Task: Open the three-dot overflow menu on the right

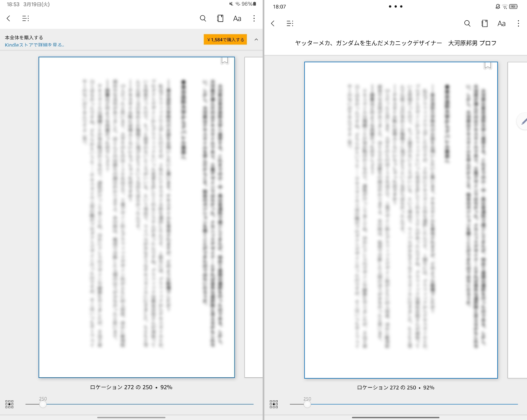Action: click(x=519, y=23)
